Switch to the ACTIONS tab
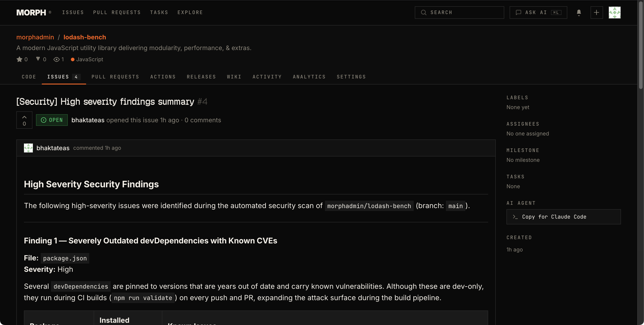 tap(163, 77)
